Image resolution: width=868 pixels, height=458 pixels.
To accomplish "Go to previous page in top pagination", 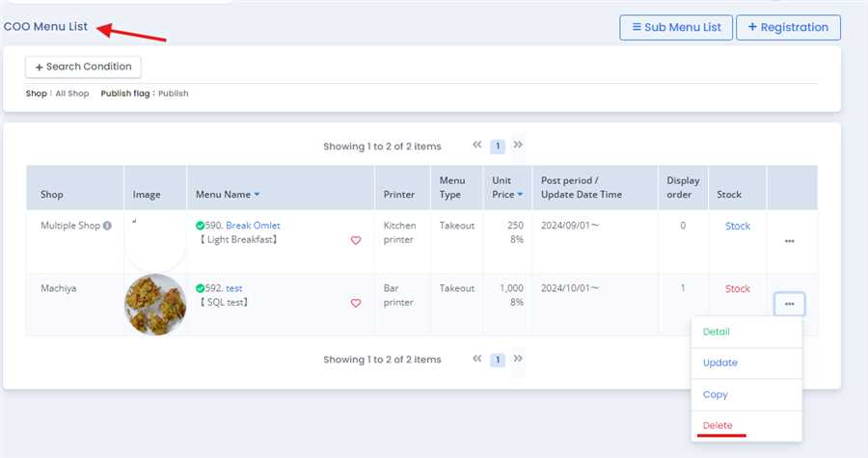I will click(x=476, y=146).
